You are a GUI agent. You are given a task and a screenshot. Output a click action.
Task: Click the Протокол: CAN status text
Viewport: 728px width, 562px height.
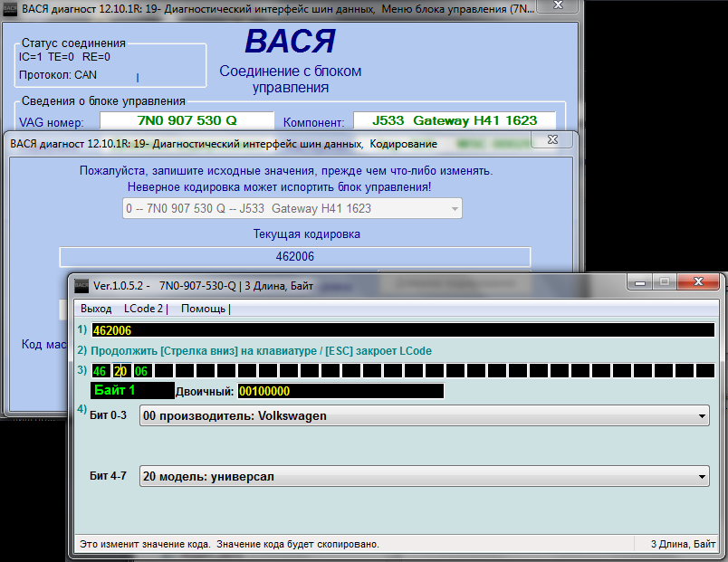coord(58,75)
